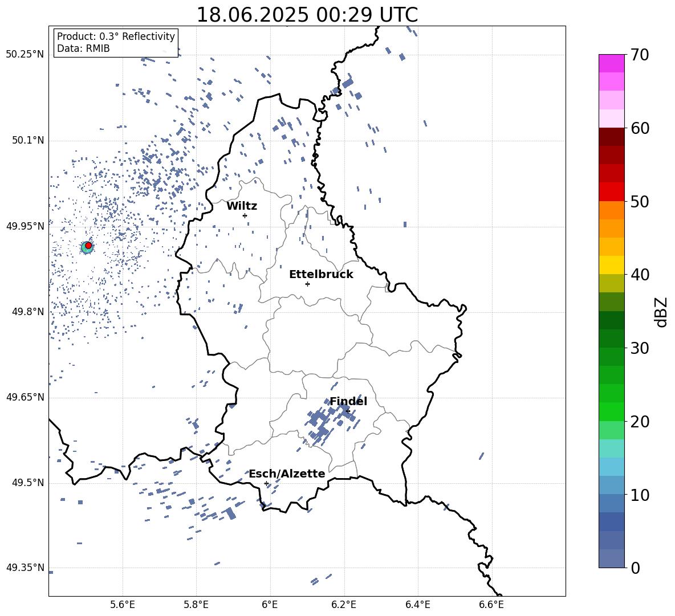Click the 50 label on the colorbar
This screenshot has height=616, width=675.
coord(640,201)
